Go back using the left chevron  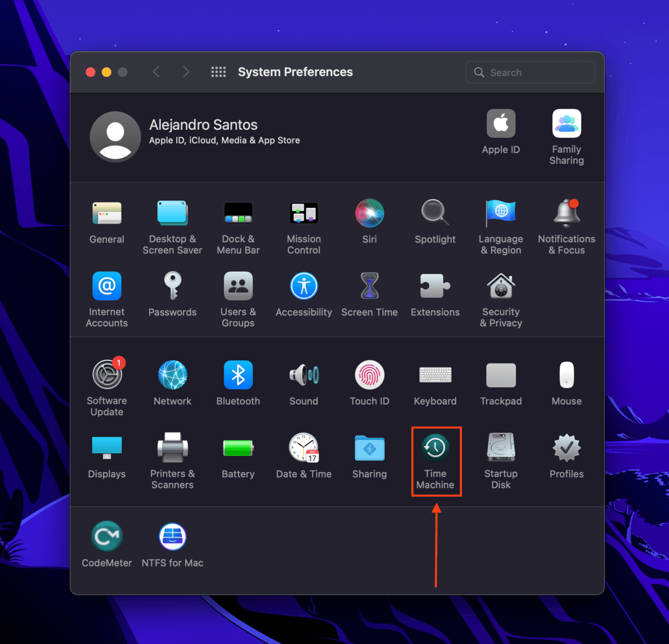click(x=156, y=72)
